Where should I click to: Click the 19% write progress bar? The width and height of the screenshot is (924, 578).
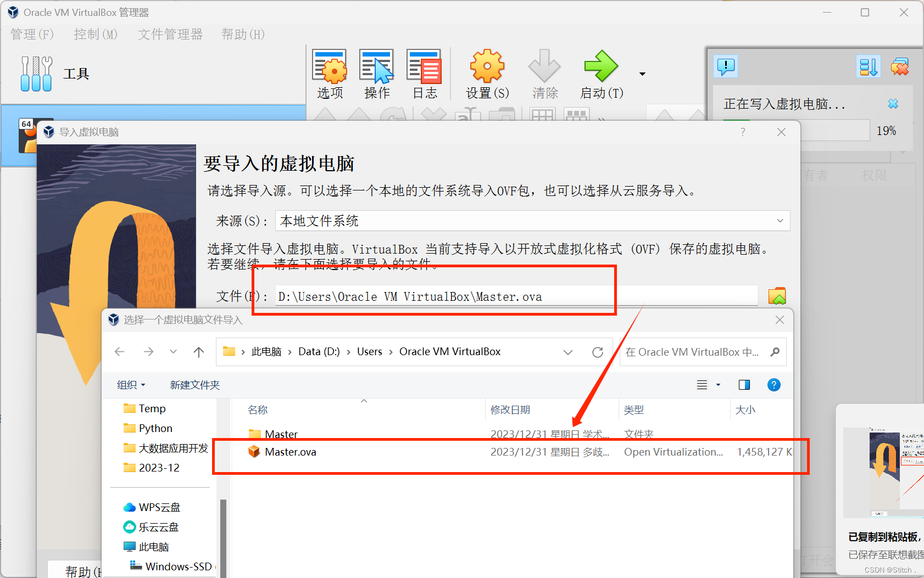pyautogui.click(x=796, y=131)
